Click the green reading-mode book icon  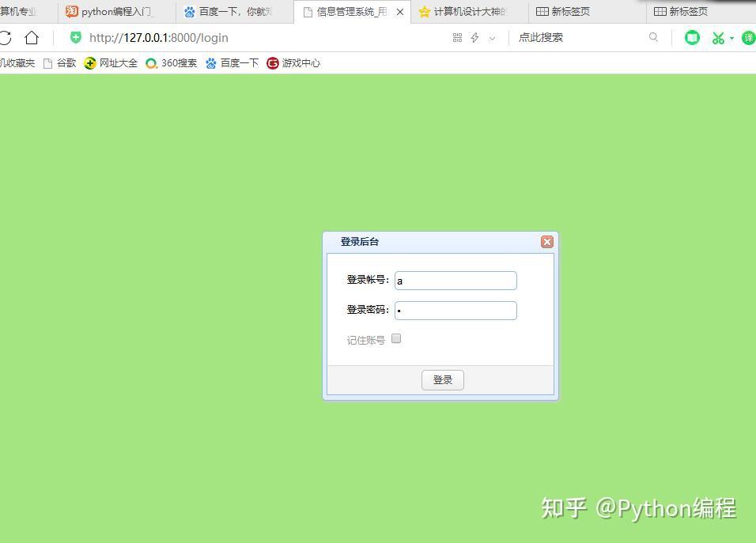tap(692, 37)
